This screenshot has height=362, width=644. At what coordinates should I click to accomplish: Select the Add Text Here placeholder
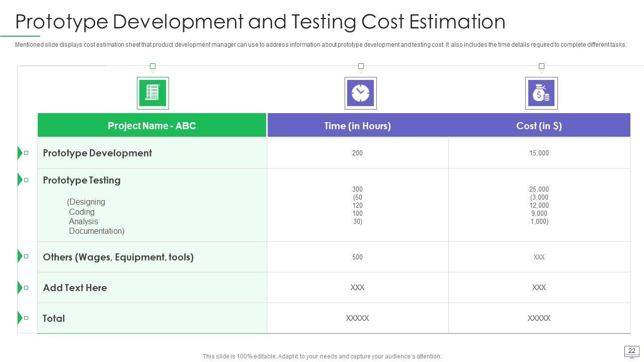click(75, 288)
